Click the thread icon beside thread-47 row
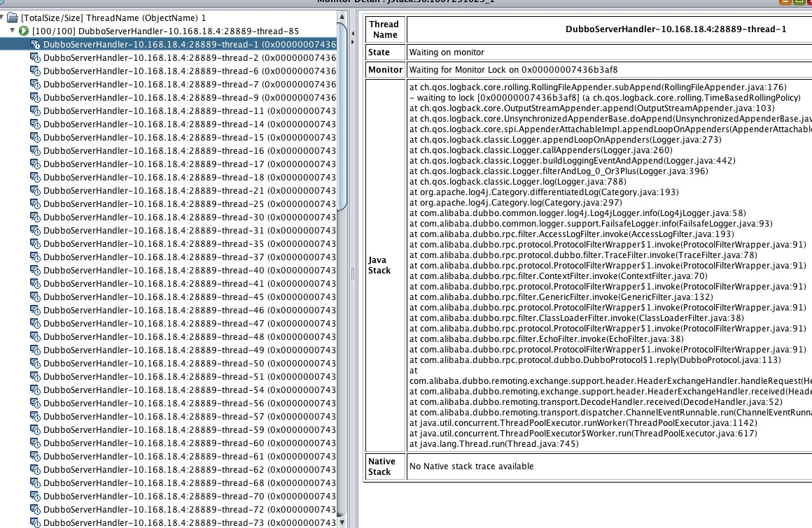812x528 pixels. coord(35,323)
